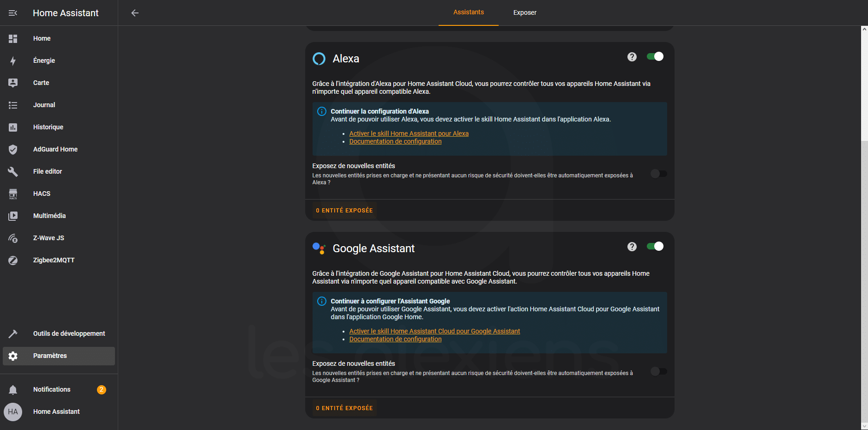Viewport: 868px width, 430px height.
Task: Click the Alexa card heading
Action: point(346,59)
